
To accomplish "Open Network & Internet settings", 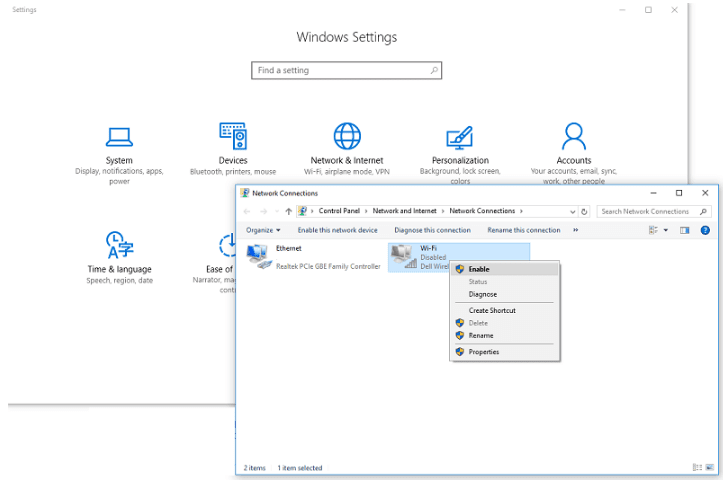I will point(347,149).
